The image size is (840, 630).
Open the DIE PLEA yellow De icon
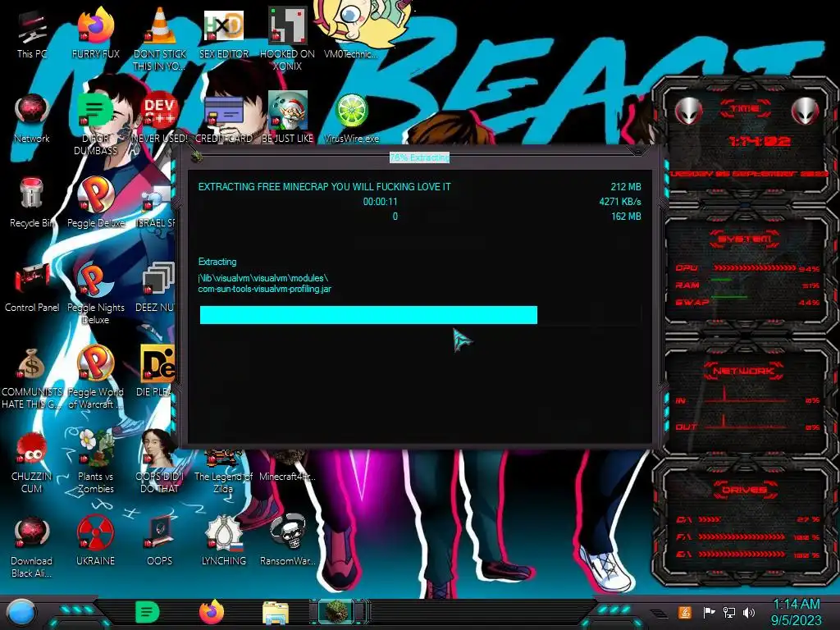(x=156, y=372)
